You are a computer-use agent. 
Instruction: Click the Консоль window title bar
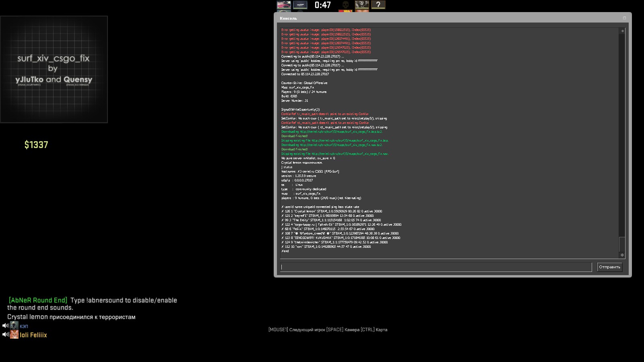443,18
